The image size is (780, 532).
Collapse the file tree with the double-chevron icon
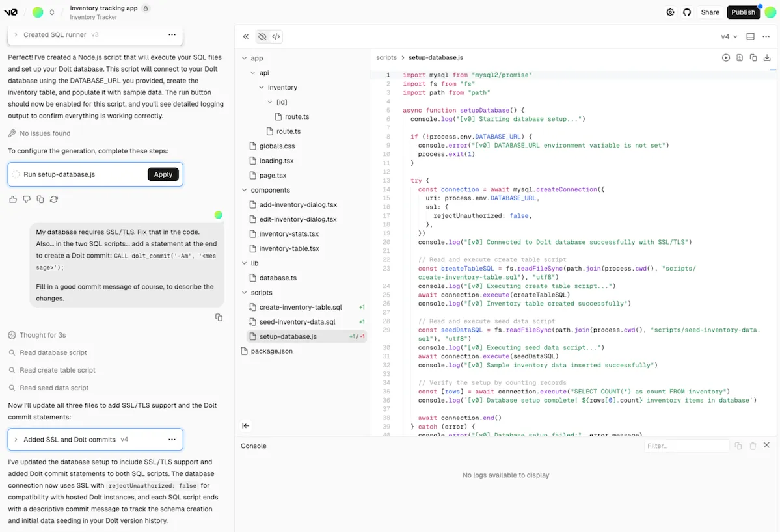click(x=246, y=36)
